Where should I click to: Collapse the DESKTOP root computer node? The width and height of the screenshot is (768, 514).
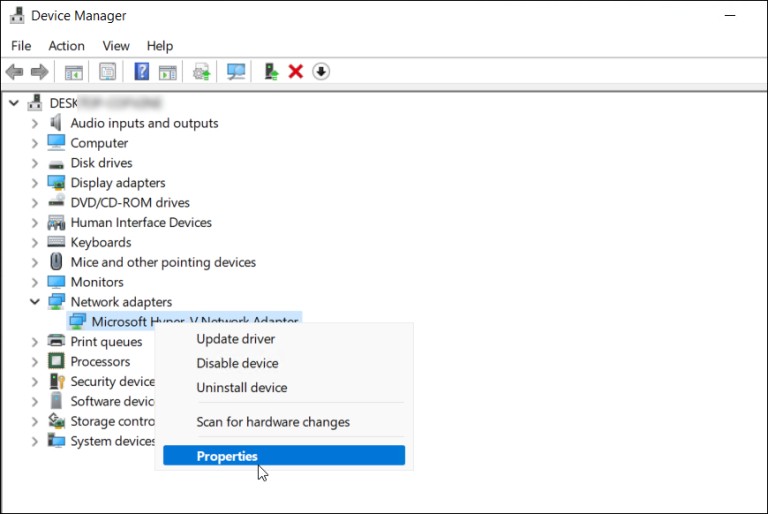coord(14,103)
